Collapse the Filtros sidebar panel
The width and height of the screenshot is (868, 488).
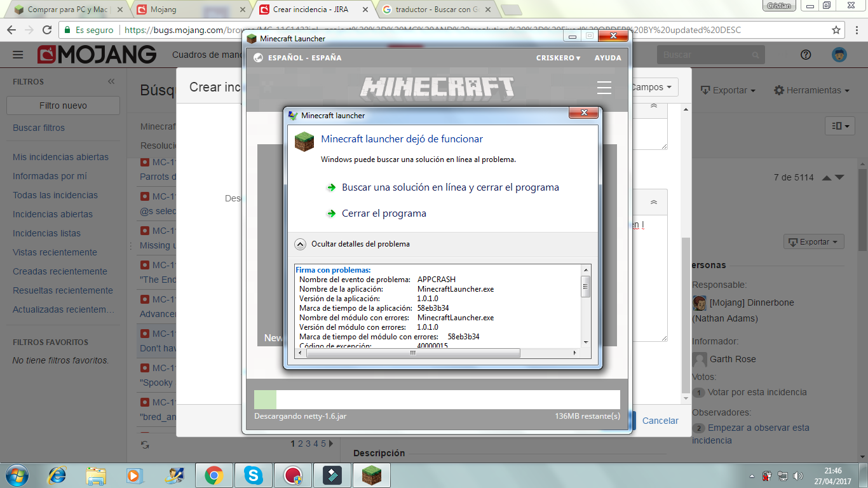pyautogui.click(x=111, y=81)
